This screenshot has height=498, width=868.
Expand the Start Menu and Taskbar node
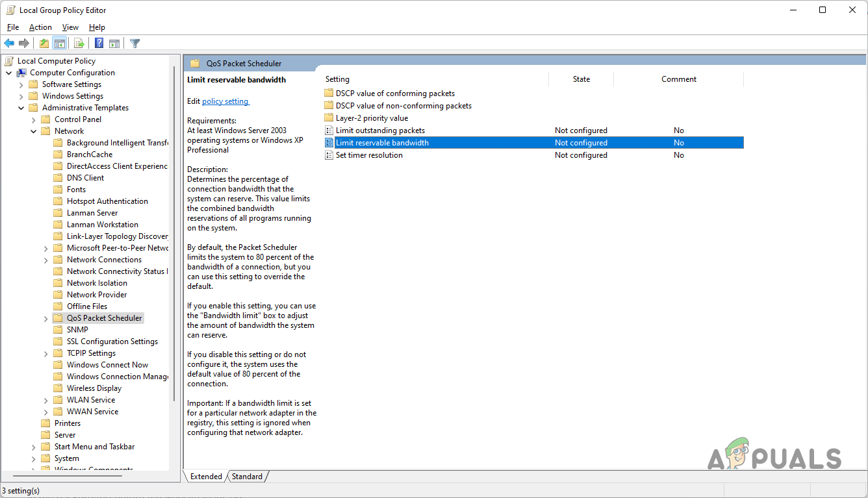[34, 447]
